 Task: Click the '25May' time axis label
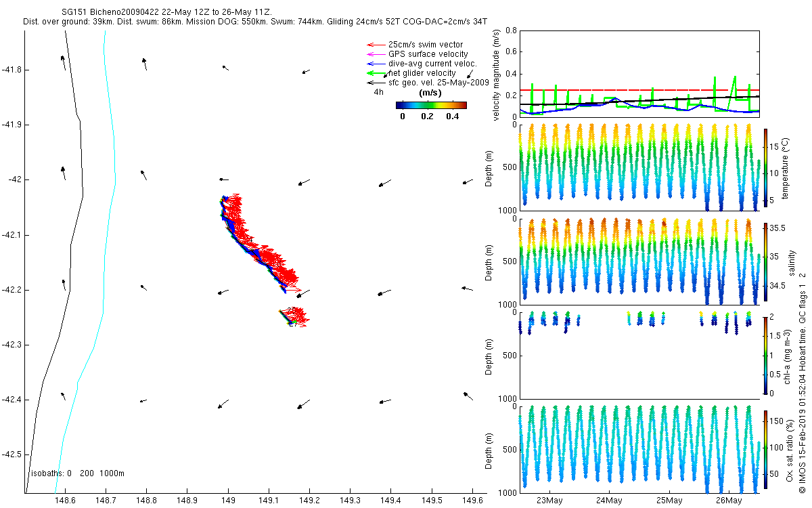669,501
